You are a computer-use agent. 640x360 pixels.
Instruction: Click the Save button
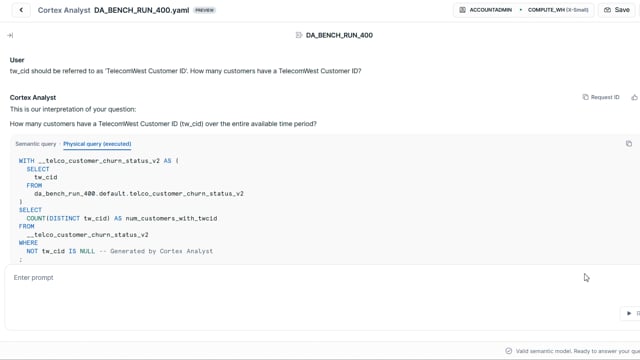(616, 10)
